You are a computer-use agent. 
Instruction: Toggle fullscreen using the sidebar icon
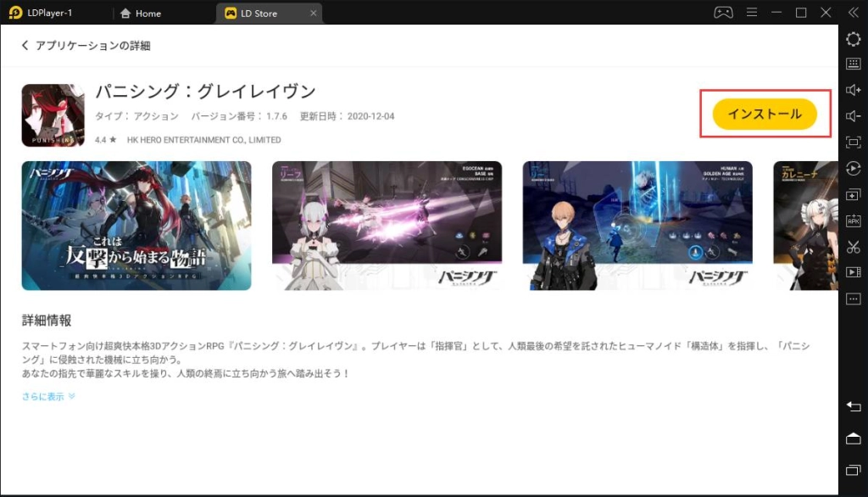(853, 142)
